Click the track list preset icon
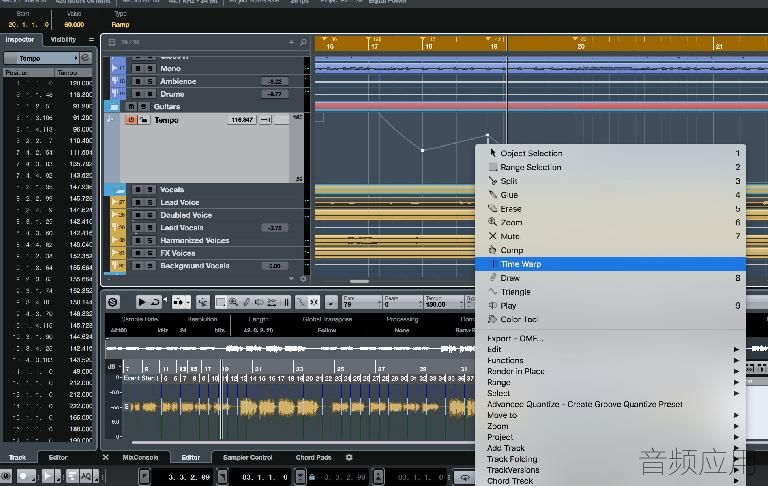 [112, 43]
